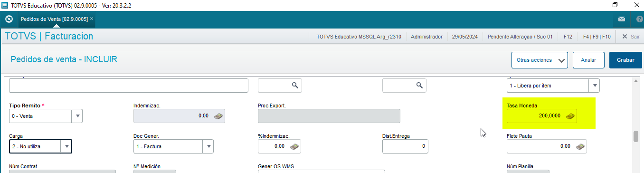Click Administrador user label
The height and width of the screenshot is (173, 644).
[426, 37]
